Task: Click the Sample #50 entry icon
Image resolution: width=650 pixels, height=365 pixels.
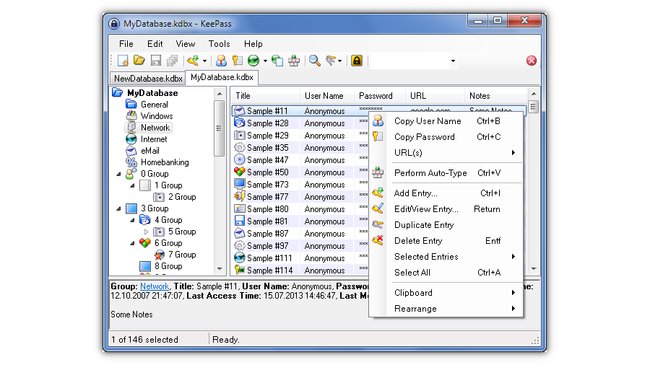Action: (239, 172)
